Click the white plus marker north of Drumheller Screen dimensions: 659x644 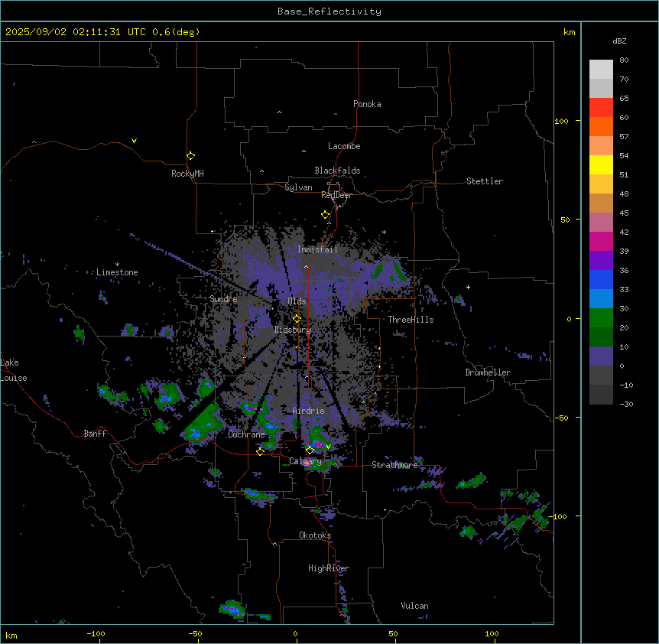[x=468, y=287]
